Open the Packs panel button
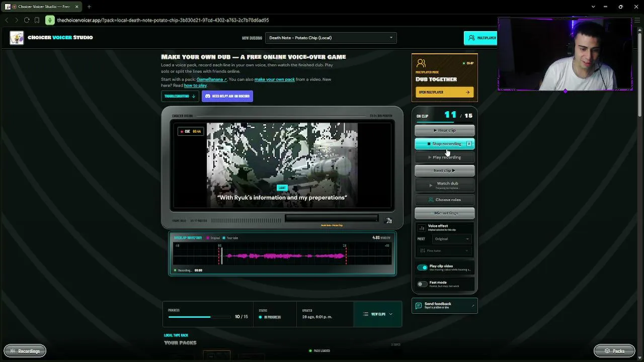644x362 pixels. pyautogui.click(x=614, y=351)
